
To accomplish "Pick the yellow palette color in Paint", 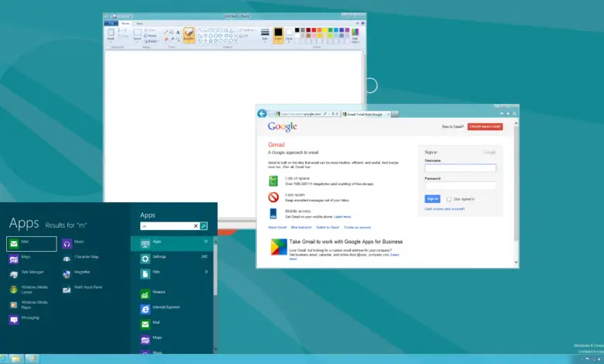I will (324, 29).
